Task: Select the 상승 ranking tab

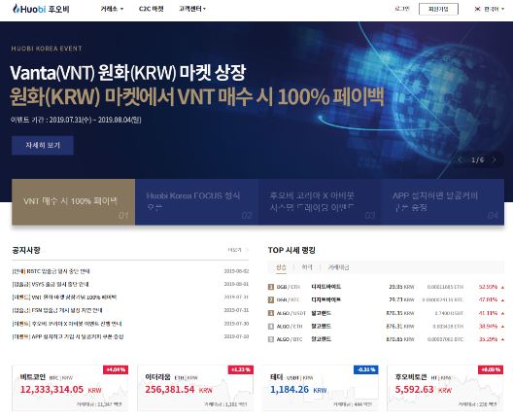Action: click(x=281, y=267)
